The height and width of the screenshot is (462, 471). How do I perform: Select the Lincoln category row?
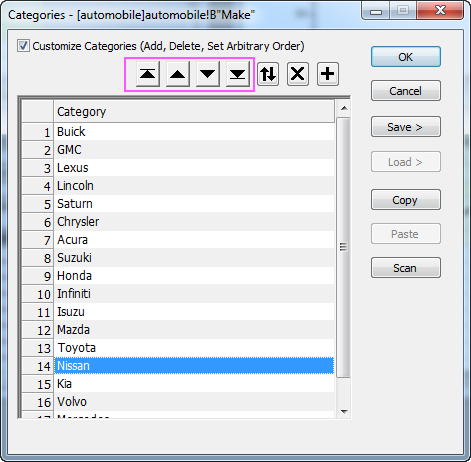(194, 186)
